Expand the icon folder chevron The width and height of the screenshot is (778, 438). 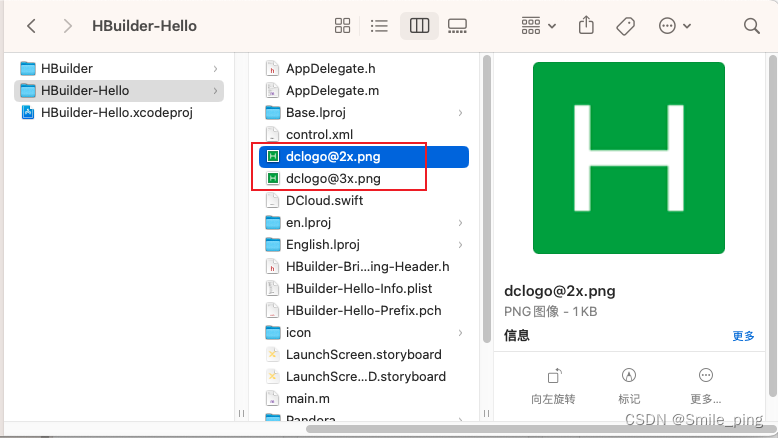(x=460, y=333)
